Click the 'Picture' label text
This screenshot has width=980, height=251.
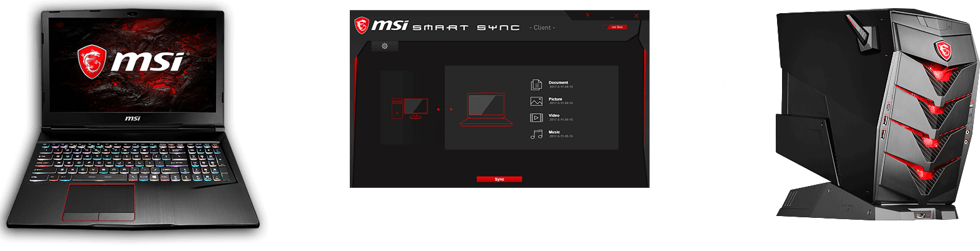pos(555,99)
